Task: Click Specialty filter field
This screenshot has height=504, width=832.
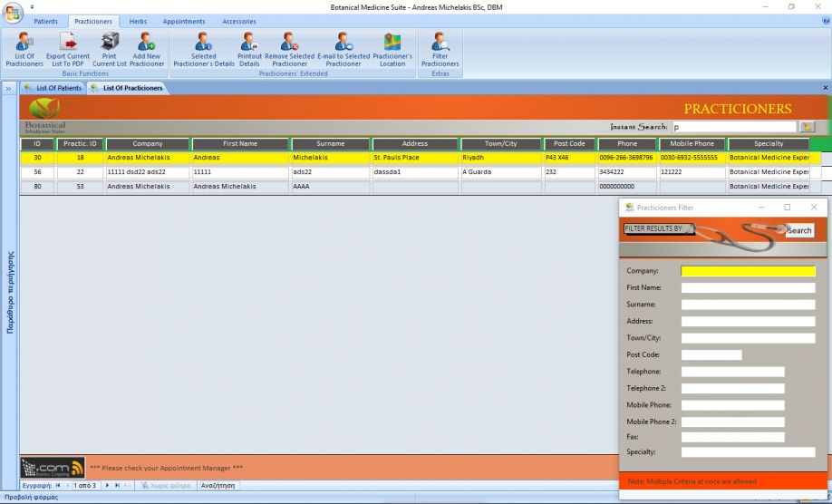Action: (x=748, y=452)
